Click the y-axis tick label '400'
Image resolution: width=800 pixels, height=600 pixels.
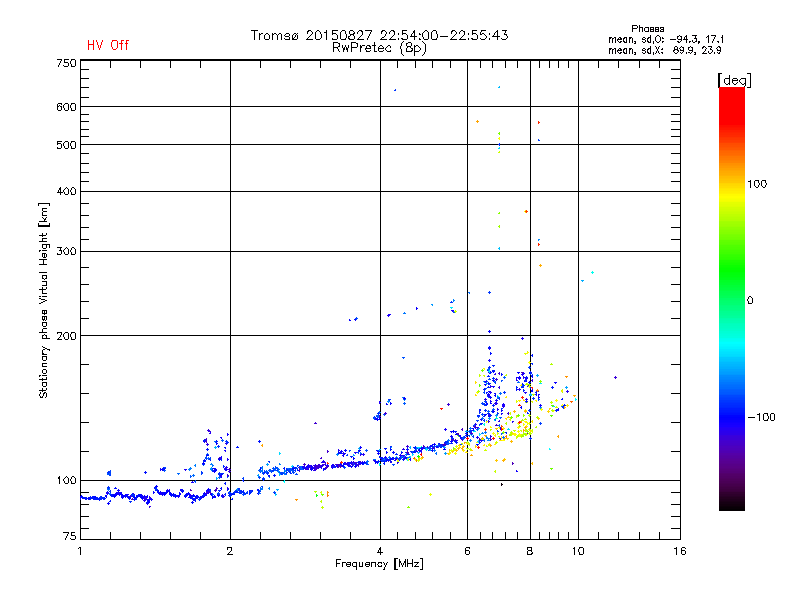pos(66,191)
